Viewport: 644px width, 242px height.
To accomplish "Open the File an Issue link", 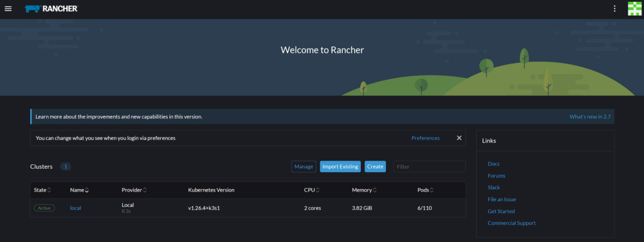I will click(502, 199).
